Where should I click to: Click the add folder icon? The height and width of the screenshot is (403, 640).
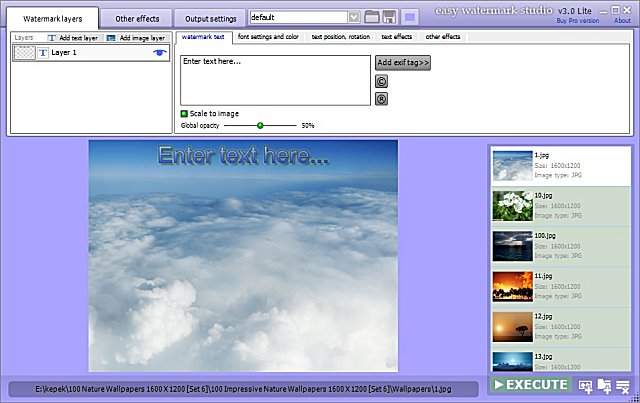pyautogui.click(x=604, y=385)
